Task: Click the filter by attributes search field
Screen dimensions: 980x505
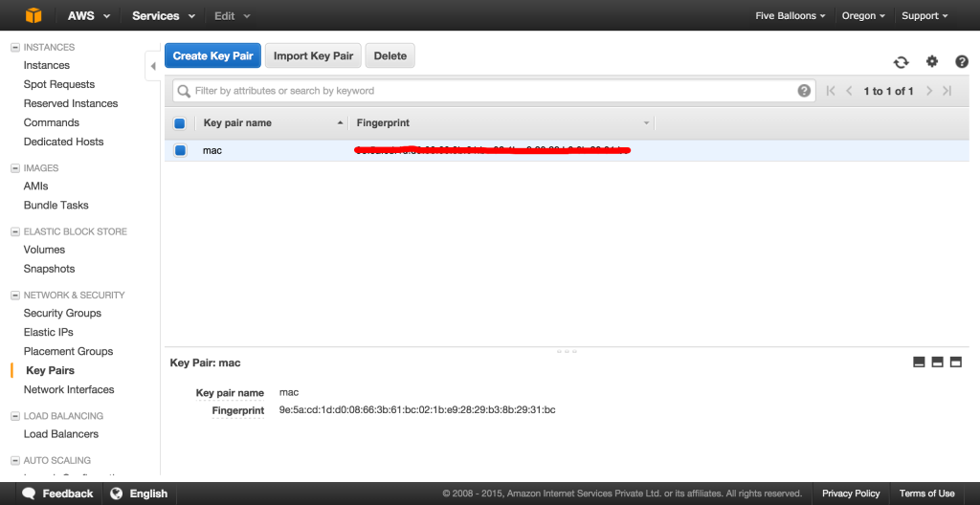Action: click(494, 91)
